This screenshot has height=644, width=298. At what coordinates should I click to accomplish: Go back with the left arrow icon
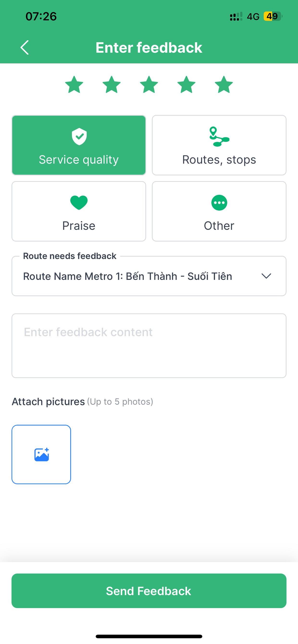pos(25,48)
